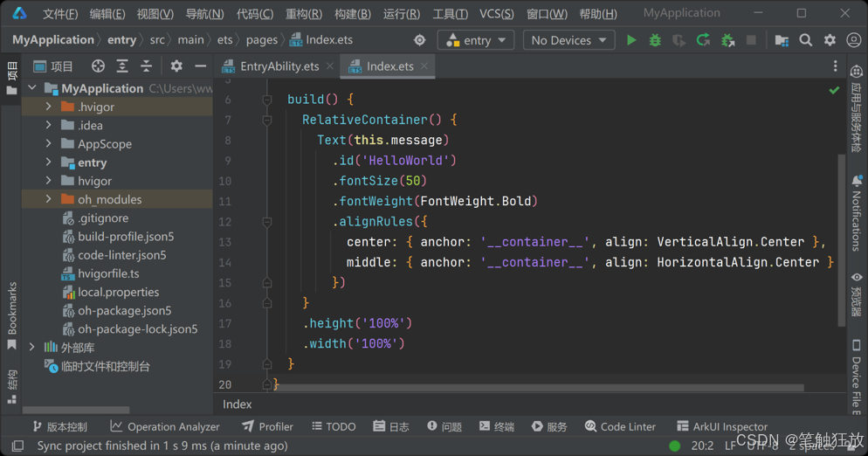The image size is (868, 456).
Task: Click the reload hot-reload arrow icon
Action: coord(703,40)
